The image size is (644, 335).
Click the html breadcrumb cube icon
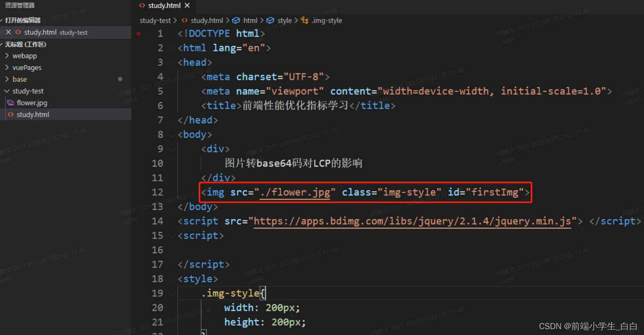click(x=236, y=21)
